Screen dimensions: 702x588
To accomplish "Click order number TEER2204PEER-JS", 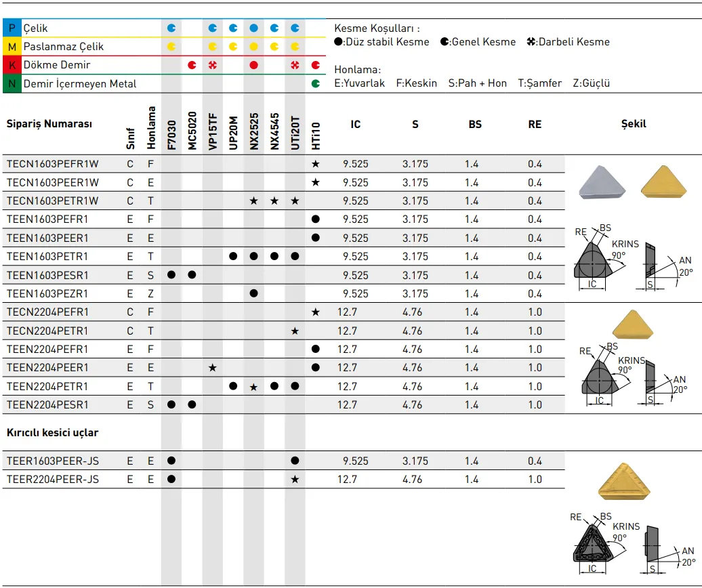I will click(52, 479).
